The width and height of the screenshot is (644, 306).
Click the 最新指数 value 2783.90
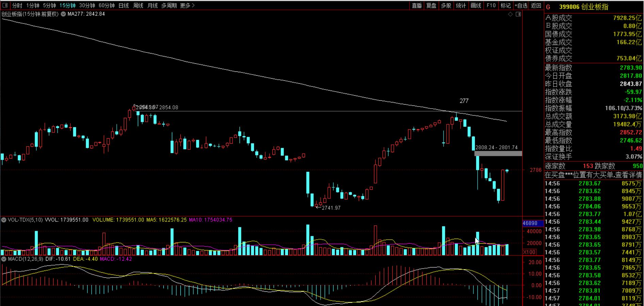click(x=631, y=68)
